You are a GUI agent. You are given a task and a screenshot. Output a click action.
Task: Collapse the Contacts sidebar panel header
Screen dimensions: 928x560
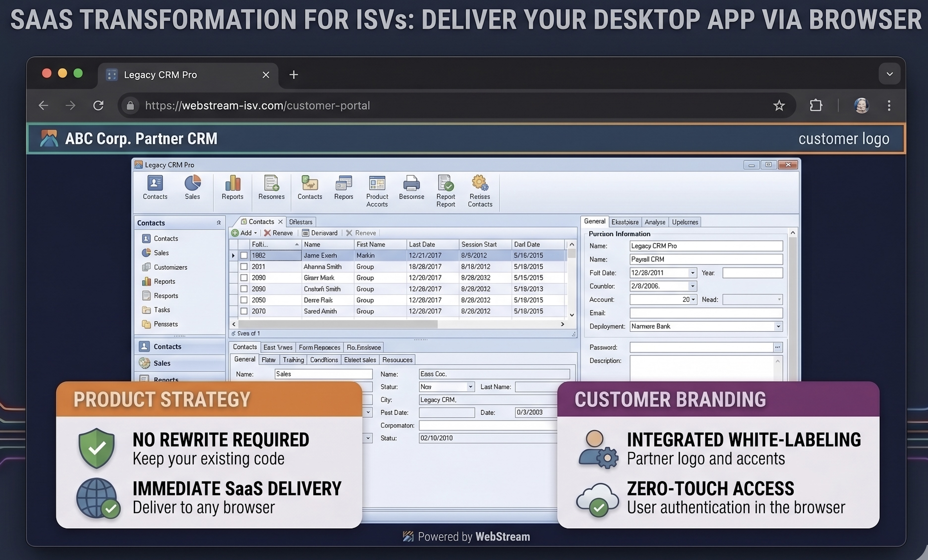pos(218,223)
